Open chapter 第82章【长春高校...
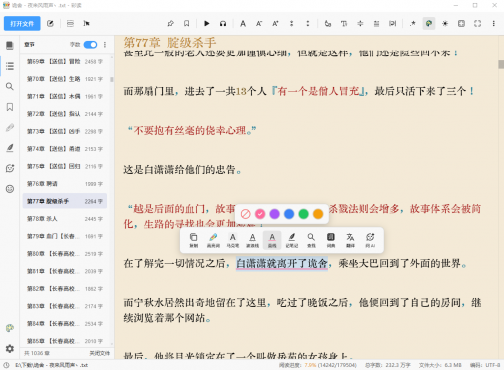 (x=65, y=289)
